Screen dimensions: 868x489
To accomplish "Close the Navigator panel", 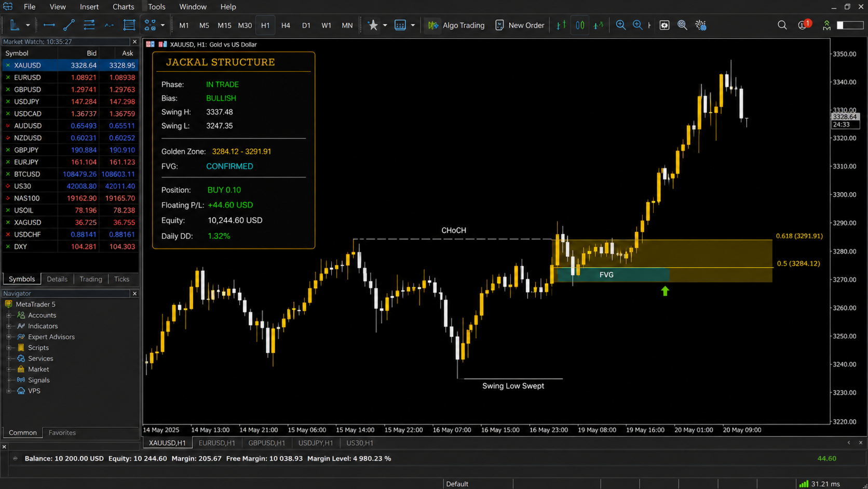I will 134,294.
